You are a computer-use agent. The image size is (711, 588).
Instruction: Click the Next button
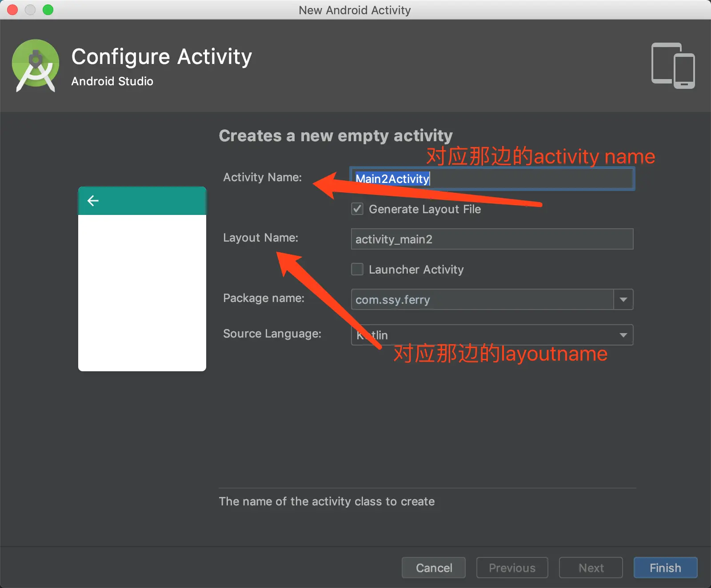pyautogui.click(x=591, y=568)
